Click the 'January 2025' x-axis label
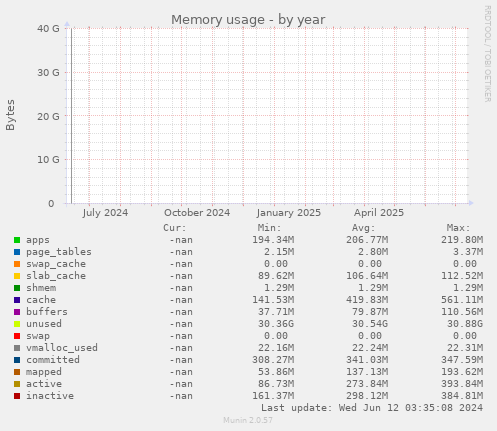The image size is (497, 431). pos(289,213)
